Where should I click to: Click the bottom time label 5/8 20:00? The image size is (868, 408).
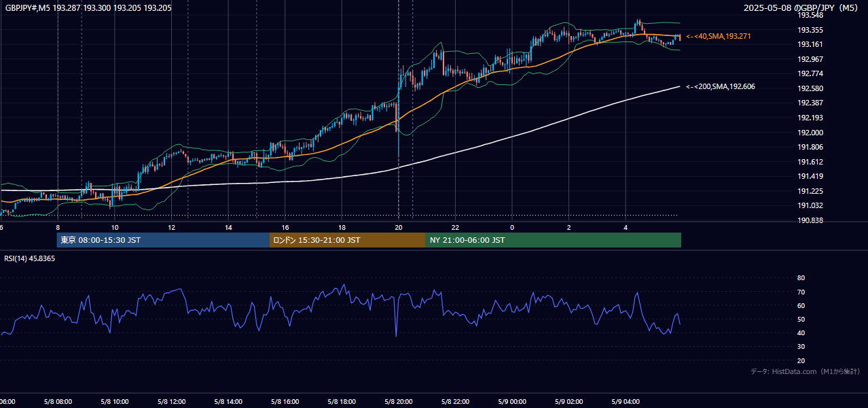point(399,401)
